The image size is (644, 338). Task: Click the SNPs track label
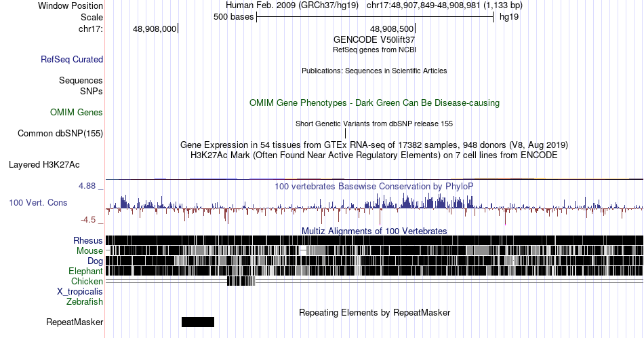pyautogui.click(x=92, y=91)
